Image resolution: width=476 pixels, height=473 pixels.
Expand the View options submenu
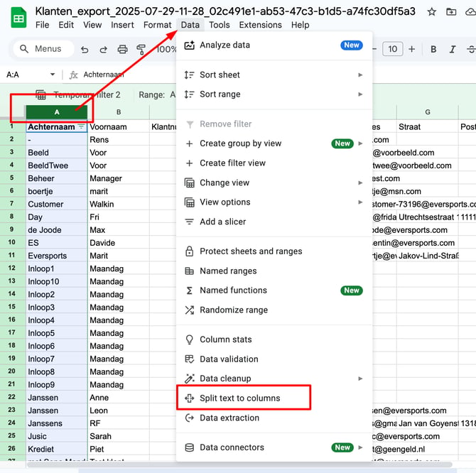(274, 202)
